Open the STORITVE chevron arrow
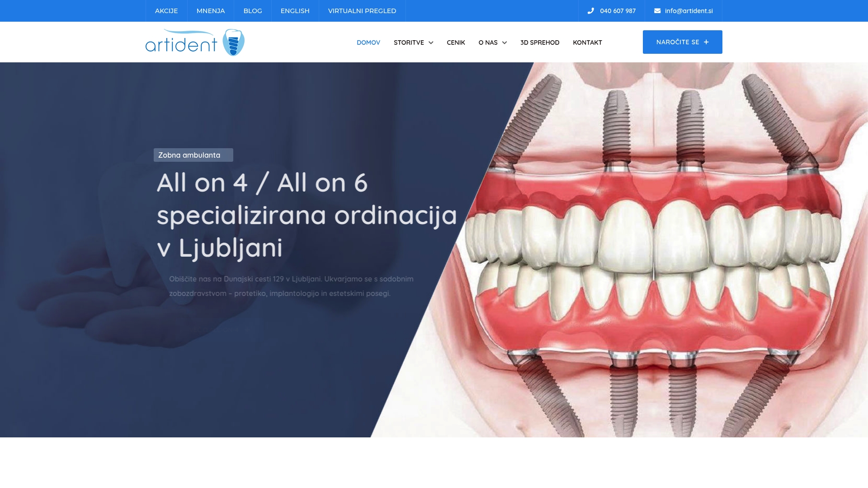Image resolution: width=868 pixels, height=488 pixels. [x=431, y=43]
